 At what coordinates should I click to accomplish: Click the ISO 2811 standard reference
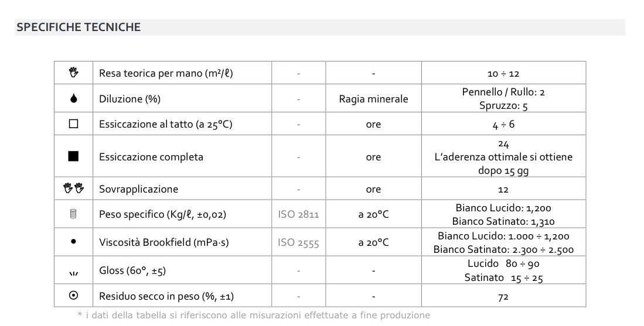298,215
